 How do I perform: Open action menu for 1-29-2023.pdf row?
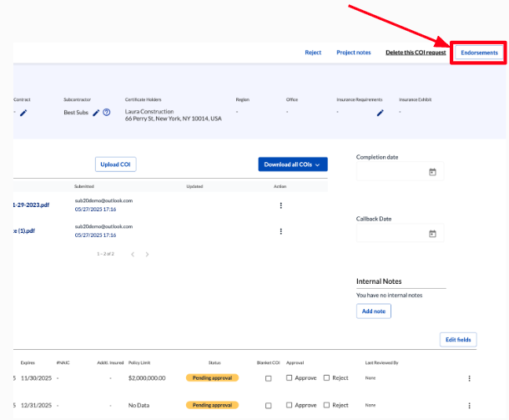point(281,205)
